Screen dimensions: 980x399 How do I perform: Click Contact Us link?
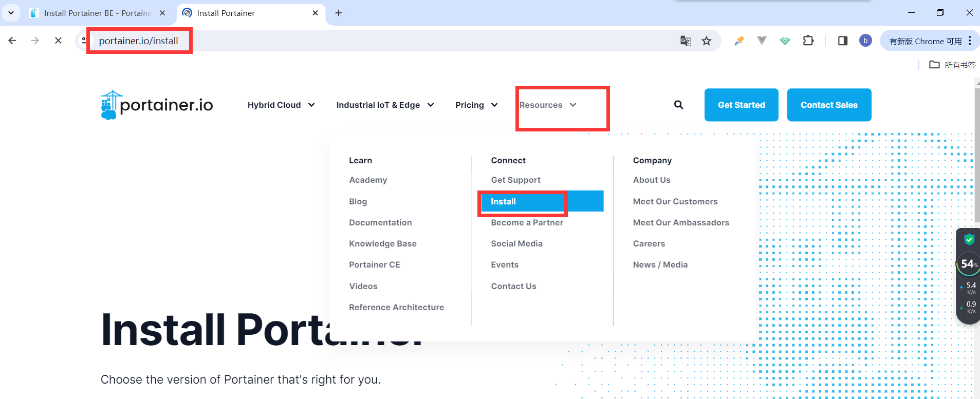pos(513,286)
